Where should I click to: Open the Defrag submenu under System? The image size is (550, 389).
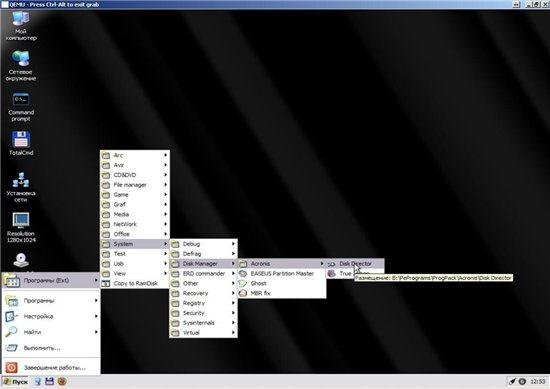click(x=203, y=254)
